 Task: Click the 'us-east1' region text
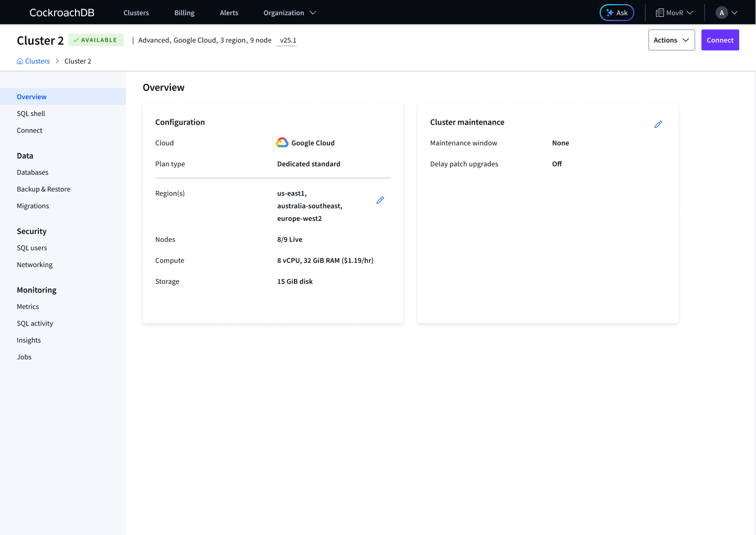[291, 194]
